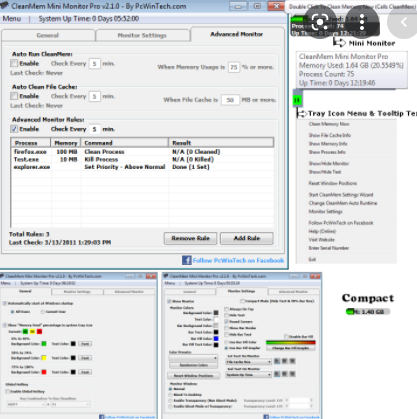This screenshot has width=417, height=419.
Task: Align File Cache Size text right
Action: click(x=292, y=361)
